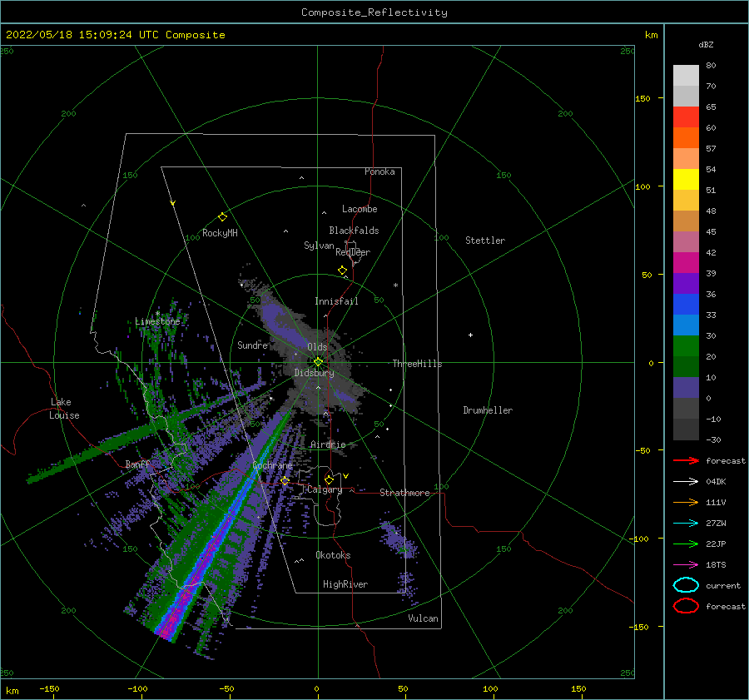The image size is (749, 700).
Task: Click the Ponoka city label
Action: 379,171
